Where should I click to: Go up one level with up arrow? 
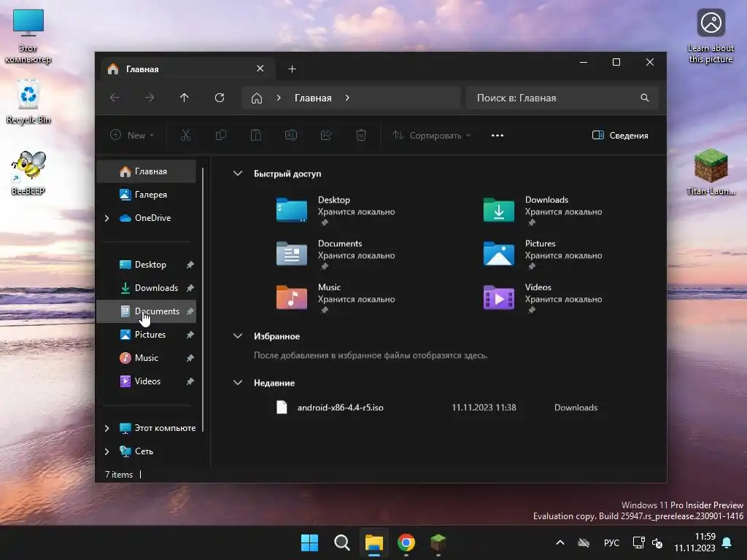tap(185, 98)
